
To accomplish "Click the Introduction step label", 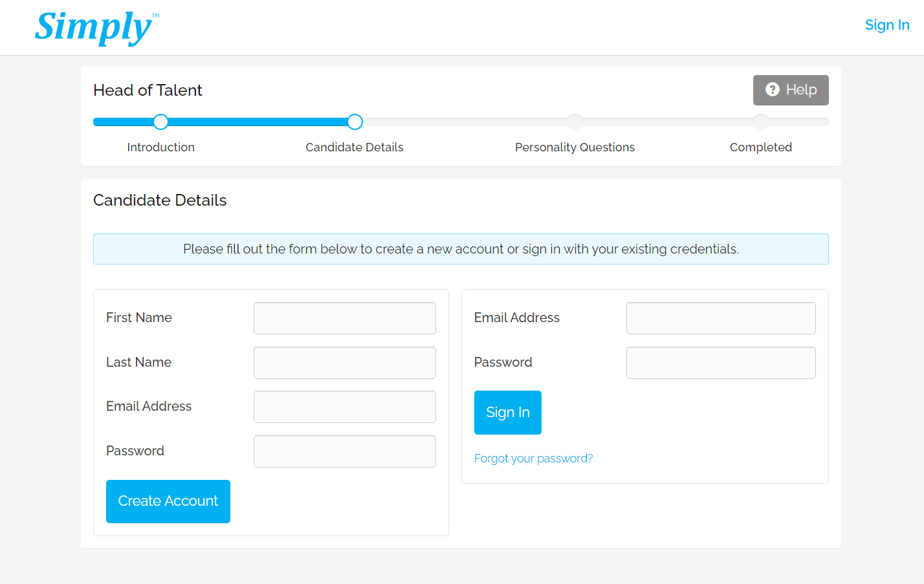I will tap(160, 147).
